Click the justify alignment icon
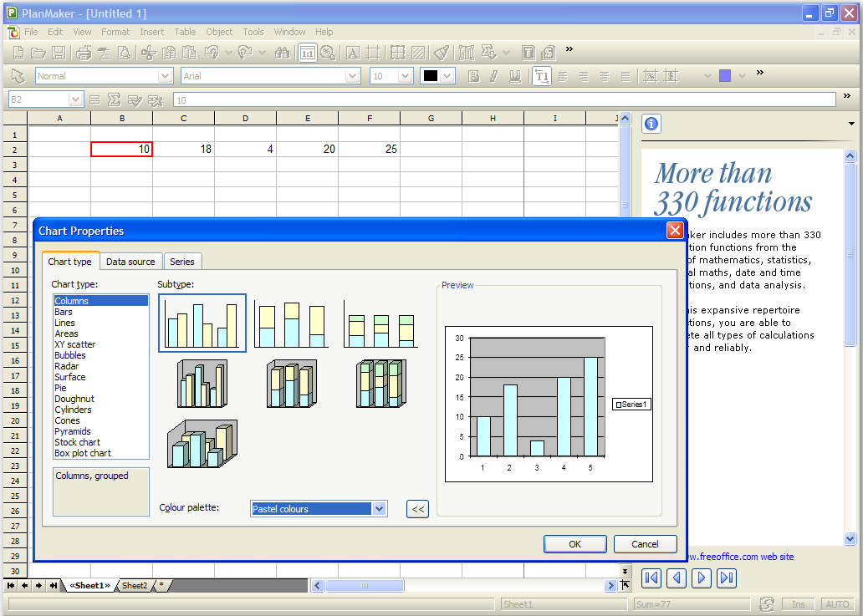 tap(626, 76)
